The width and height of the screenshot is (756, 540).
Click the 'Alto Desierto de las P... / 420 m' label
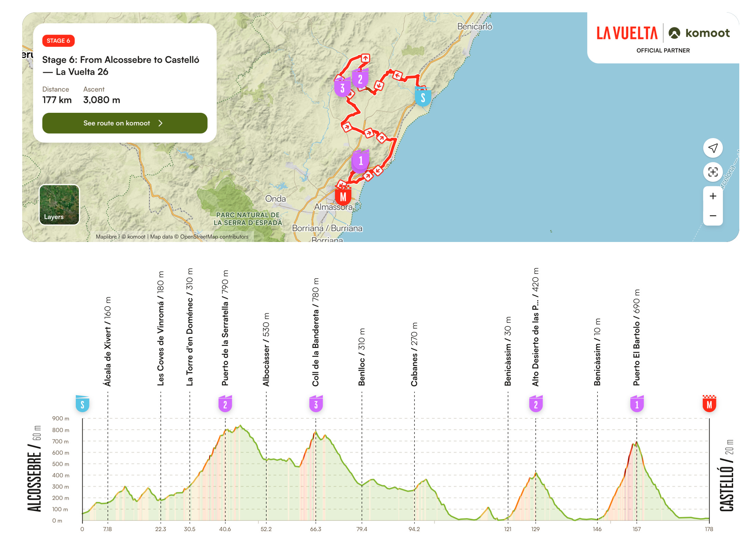535,327
